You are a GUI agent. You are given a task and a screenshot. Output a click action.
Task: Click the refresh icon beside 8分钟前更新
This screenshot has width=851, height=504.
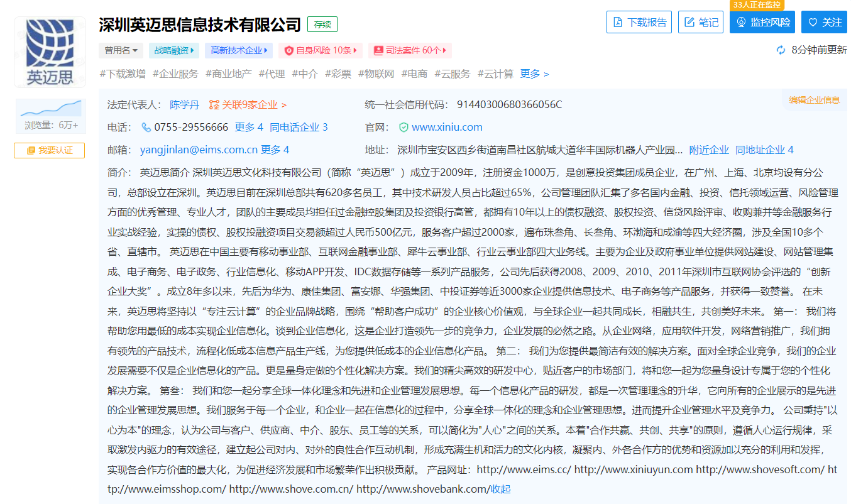[781, 50]
